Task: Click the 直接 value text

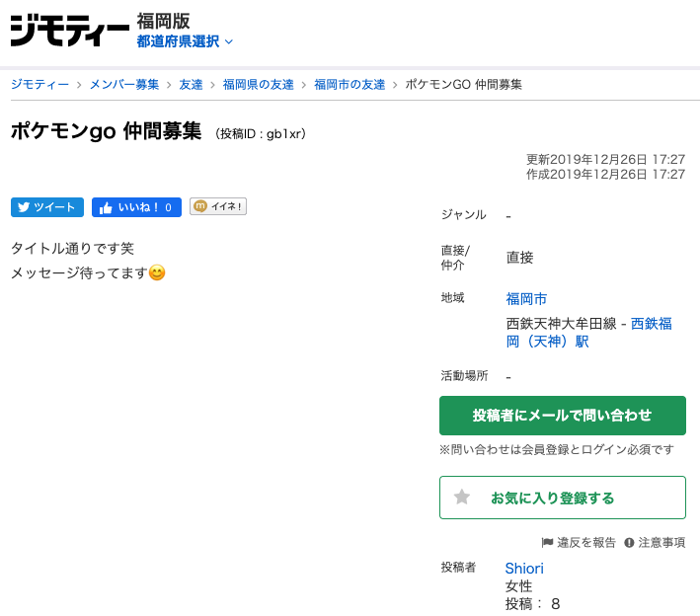Action: pos(519,258)
